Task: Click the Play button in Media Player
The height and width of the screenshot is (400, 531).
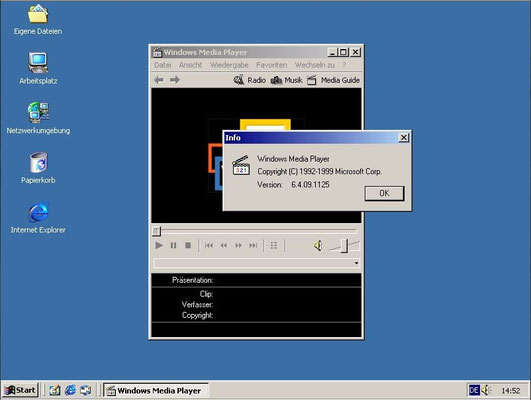Action: [159, 245]
